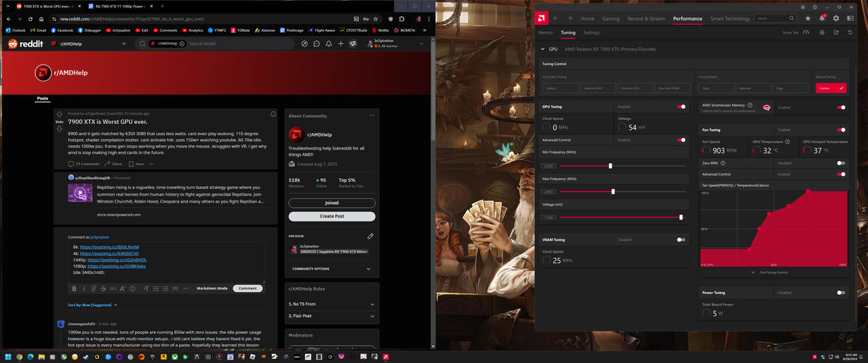Expand rule 2 Flair Post
The image size is (868, 363).
pyautogui.click(x=332, y=316)
